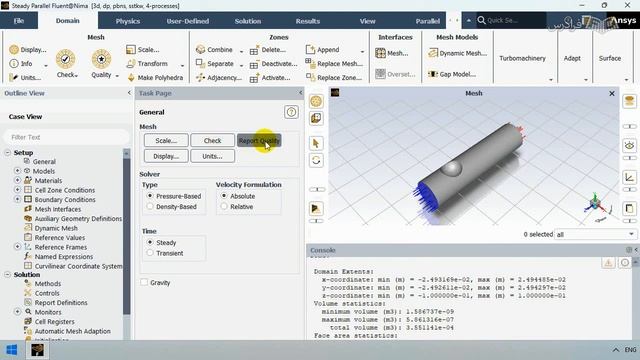Click the Report Quality button
This screenshot has width=640, height=360.
click(259, 140)
